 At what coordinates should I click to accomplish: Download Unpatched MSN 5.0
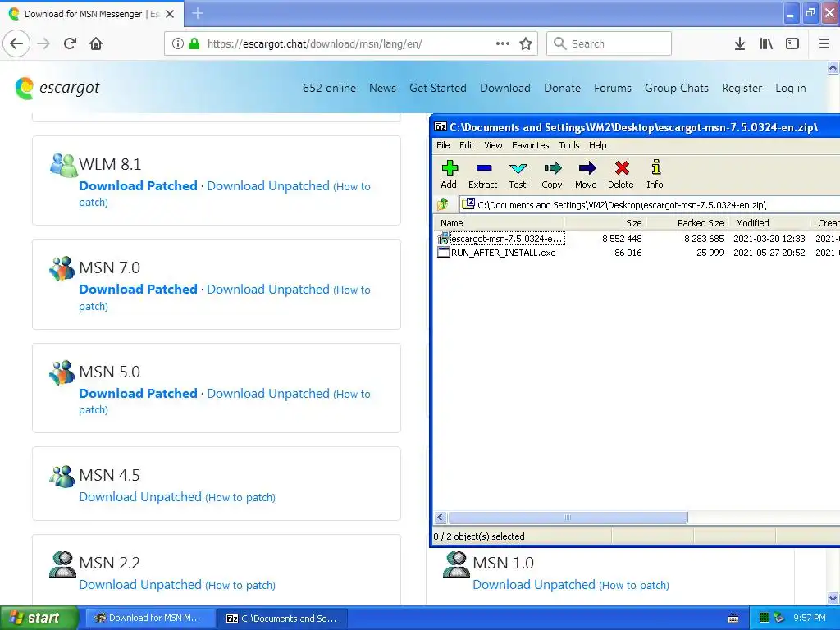[268, 393]
